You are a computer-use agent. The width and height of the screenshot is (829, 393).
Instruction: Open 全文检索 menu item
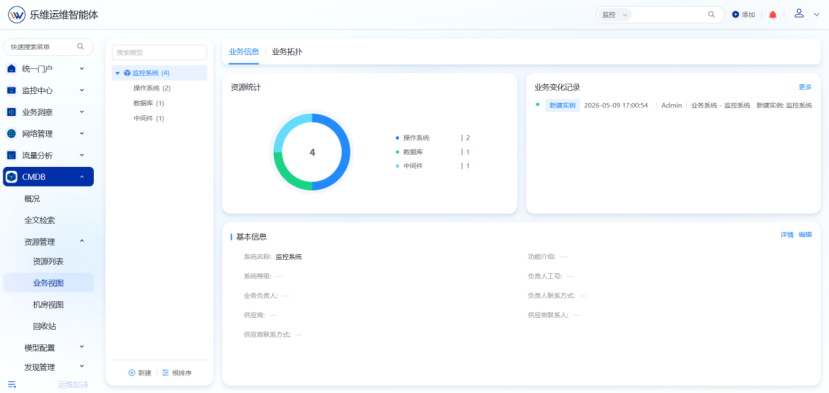[40, 220]
